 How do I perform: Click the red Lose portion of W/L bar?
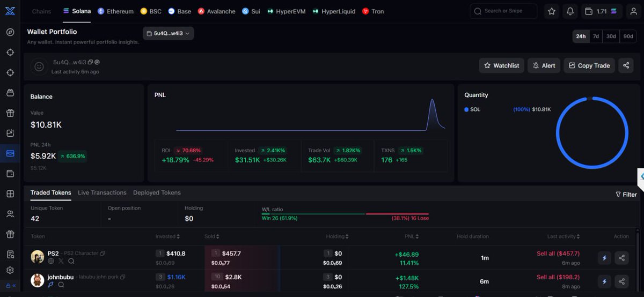click(397, 214)
